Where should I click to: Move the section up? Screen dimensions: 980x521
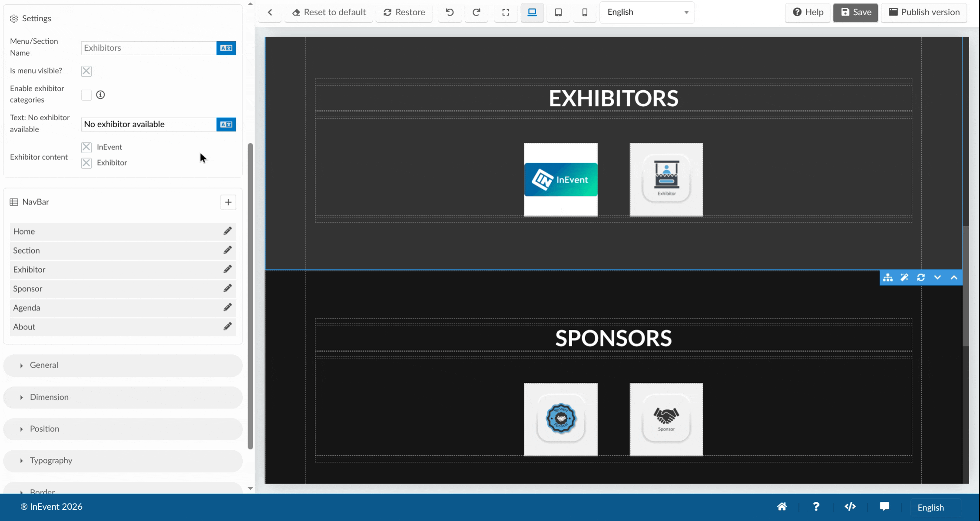(954, 277)
